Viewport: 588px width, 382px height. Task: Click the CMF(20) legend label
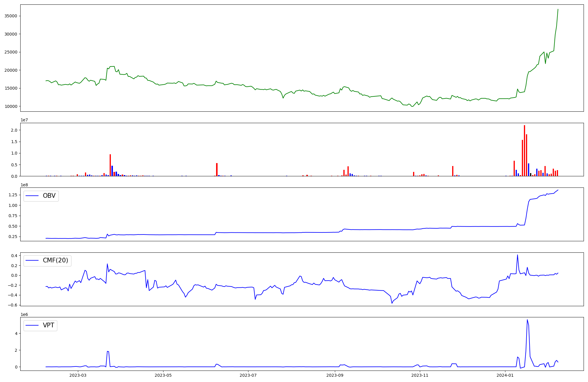coord(55,260)
